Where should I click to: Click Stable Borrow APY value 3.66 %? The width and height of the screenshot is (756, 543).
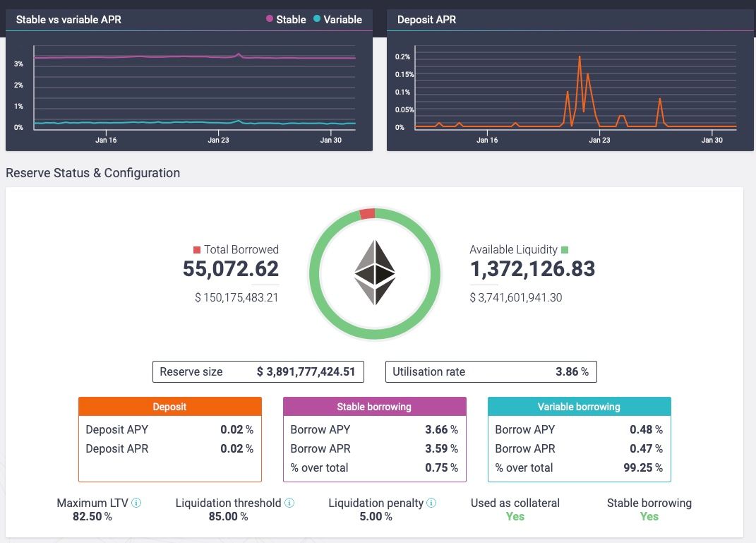(x=441, y=429)
